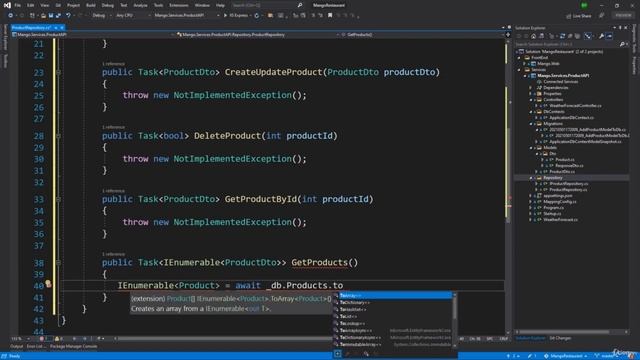Close the ProductRepository.cs tab

62,28
